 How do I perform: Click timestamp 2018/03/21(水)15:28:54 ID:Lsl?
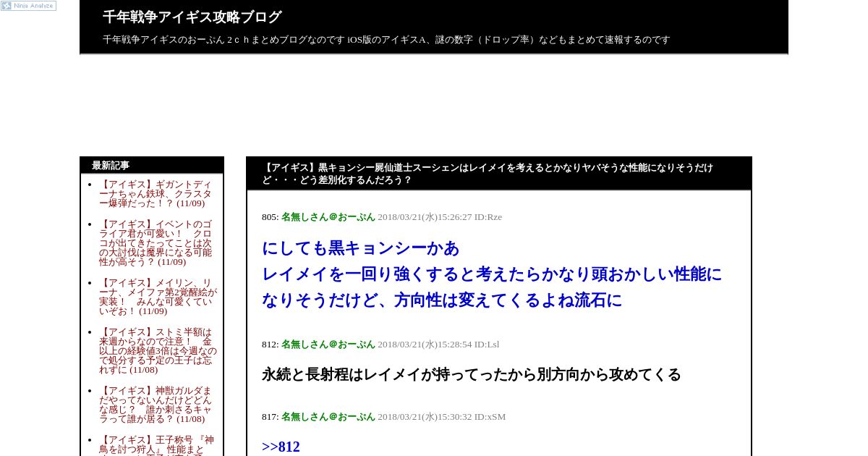point(438,345)
